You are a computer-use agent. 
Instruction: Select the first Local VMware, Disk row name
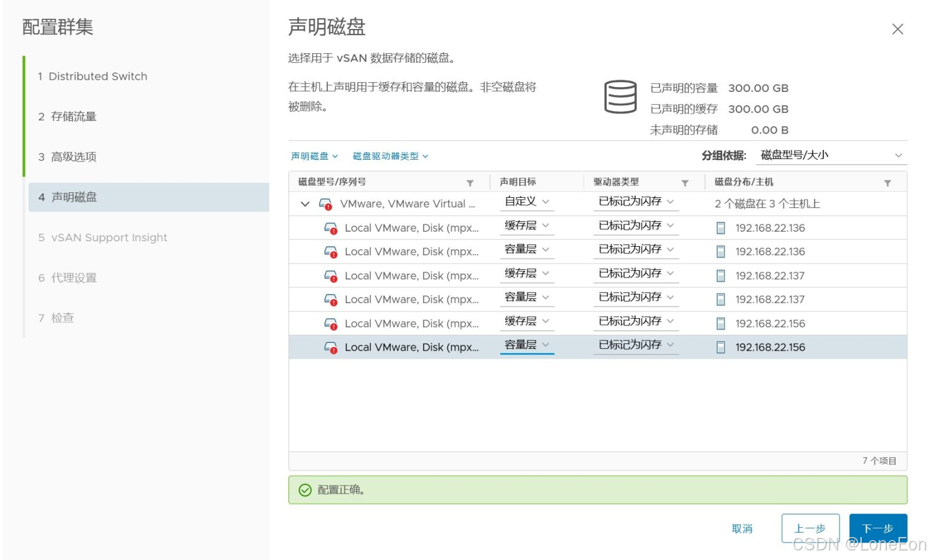412,228
